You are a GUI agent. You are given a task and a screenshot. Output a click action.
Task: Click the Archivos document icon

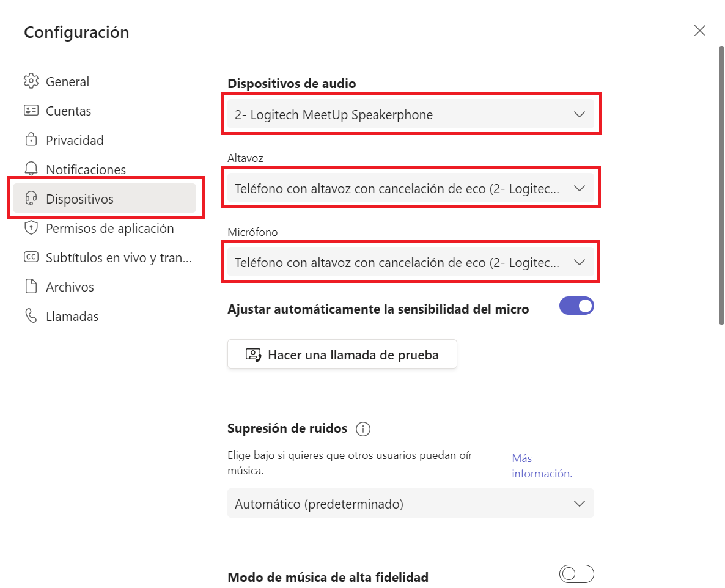pyautogui.click(x=31, y=287)
